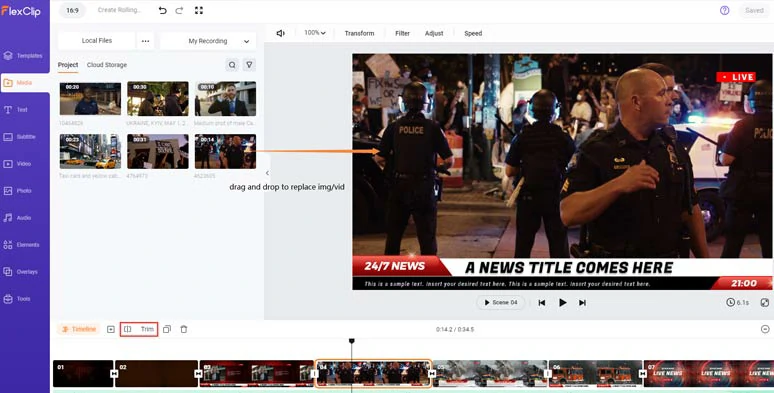Switch to the Cloud Storage tab
The width and height of the screenshot is (774, 393).
[107, 65]
